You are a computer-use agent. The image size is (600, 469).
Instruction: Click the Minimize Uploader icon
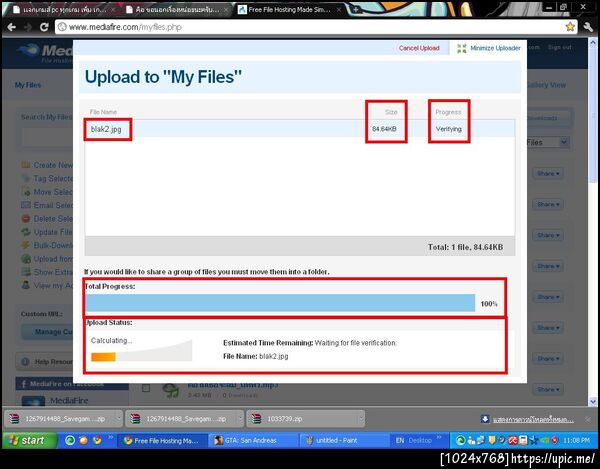pos(462,48)
